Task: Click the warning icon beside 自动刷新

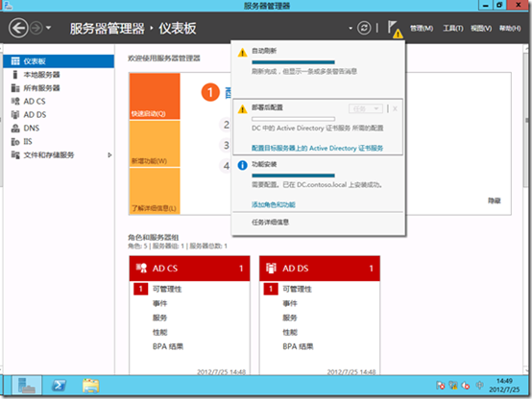Action: pos(242,53)
